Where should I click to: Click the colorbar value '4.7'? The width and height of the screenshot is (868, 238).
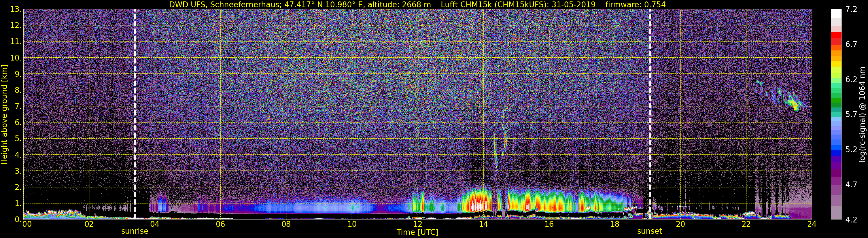pyautogui.click(x=851, y=185)
